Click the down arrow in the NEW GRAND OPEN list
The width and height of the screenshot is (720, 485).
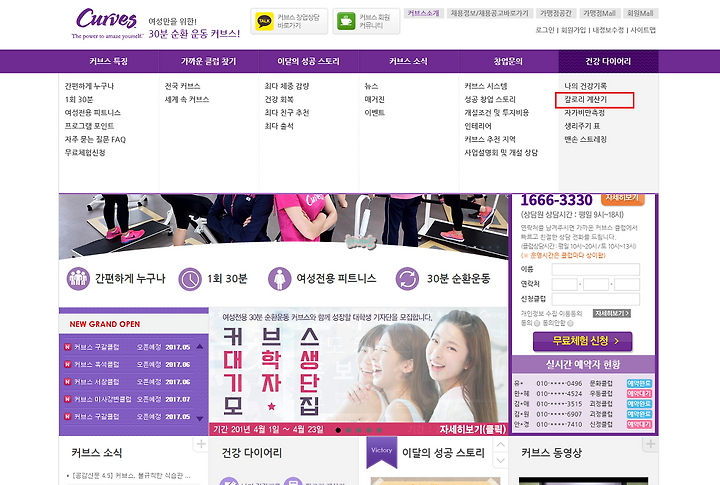point(200,418)
